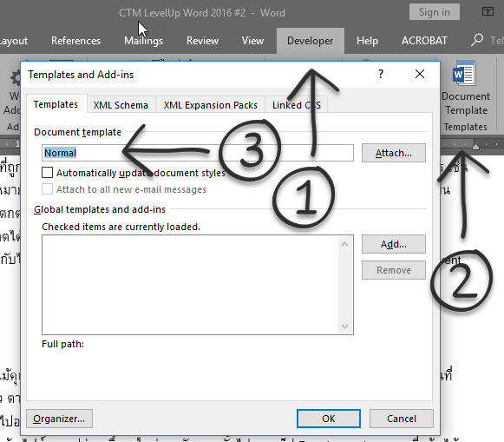The width and height of the screenshot is (504, 442).
Task: Click the list scrollbar down arrow
Action: click(x=345, y=327)
